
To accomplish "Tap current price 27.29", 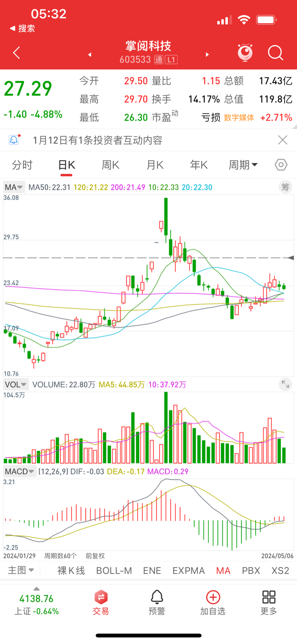I will click(28, 89).
